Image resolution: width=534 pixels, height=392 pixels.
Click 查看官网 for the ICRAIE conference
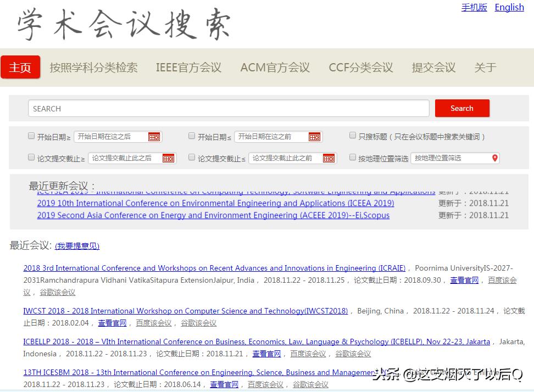(x=464, y=280)
